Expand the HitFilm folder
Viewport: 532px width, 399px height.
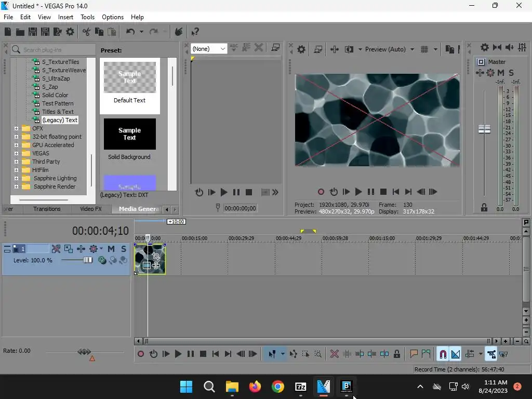coord(16,170)
